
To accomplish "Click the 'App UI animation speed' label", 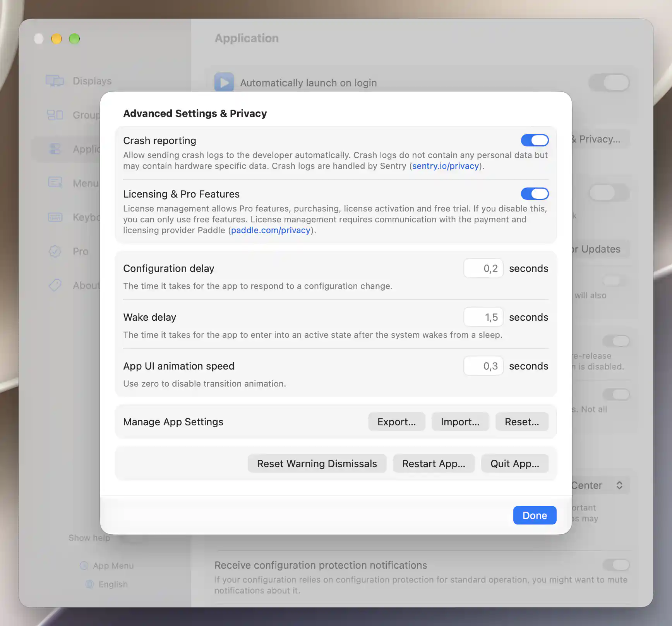I will click(179, 366).
